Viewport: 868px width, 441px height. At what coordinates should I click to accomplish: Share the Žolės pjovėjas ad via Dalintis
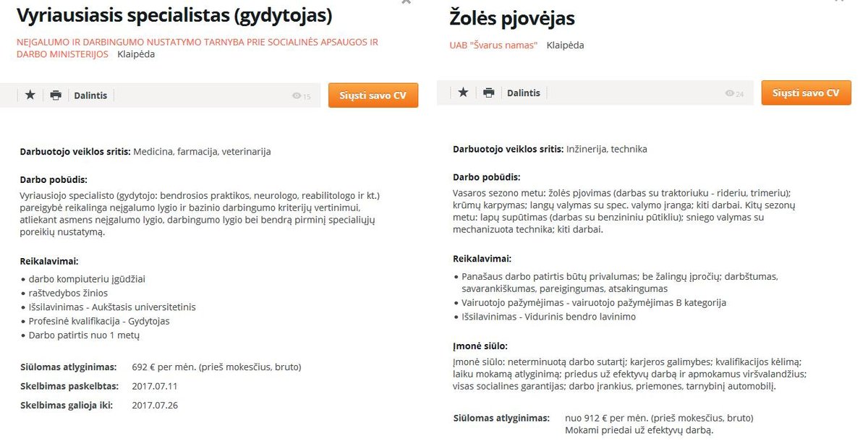coord(524,93)
